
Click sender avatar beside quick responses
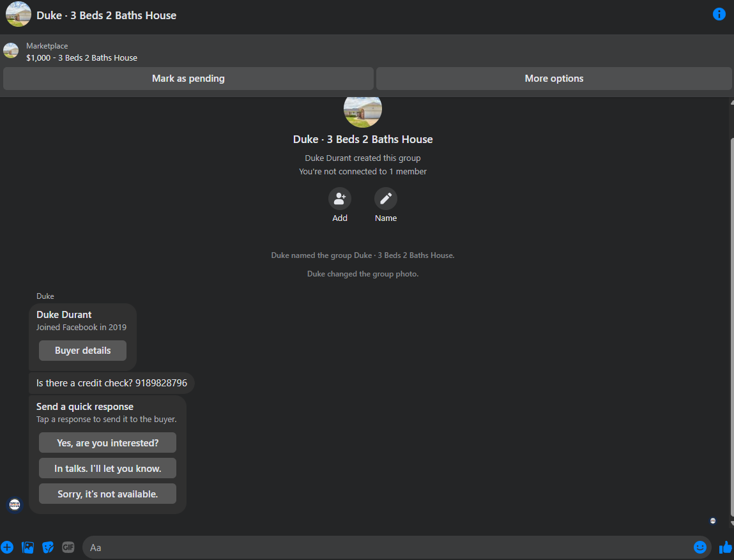pos(15,504)
